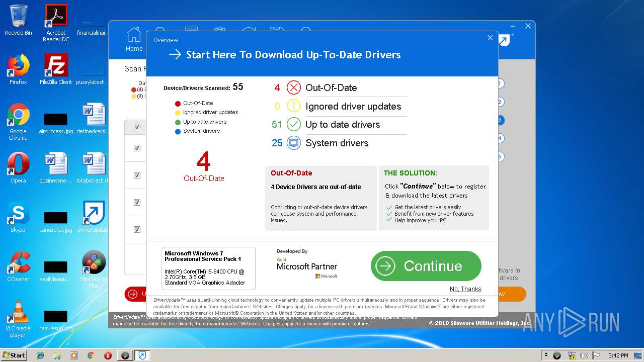Viewport: 644px width, 362px height.
Task: Launch Opera from the taskbar
Action: (108, 355)
